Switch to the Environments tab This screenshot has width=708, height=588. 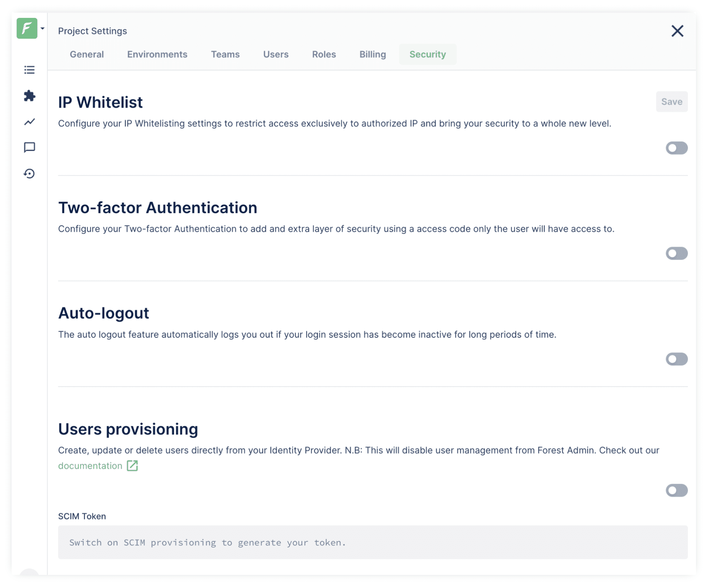click(x=157, y=54)
